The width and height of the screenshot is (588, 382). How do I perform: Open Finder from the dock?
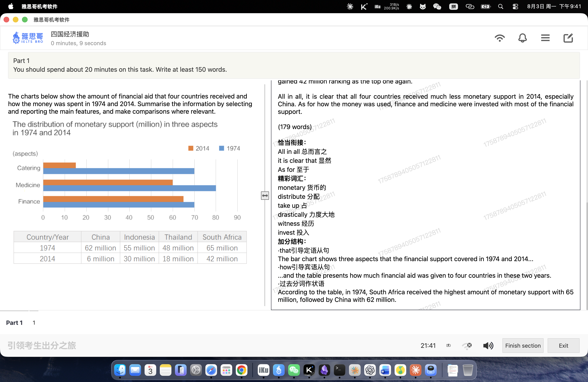click(x=120, y=370)
